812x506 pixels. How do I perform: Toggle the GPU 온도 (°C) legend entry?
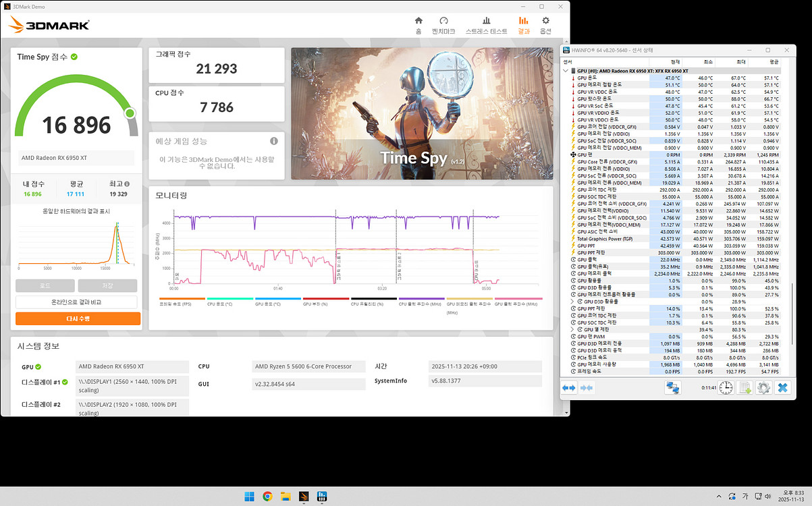pos(277,300)
